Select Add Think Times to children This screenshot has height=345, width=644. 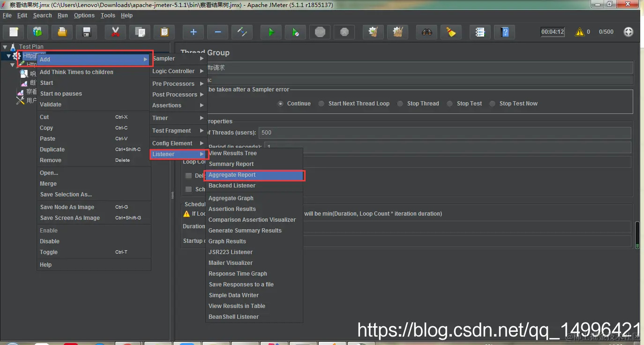(94, 72)
